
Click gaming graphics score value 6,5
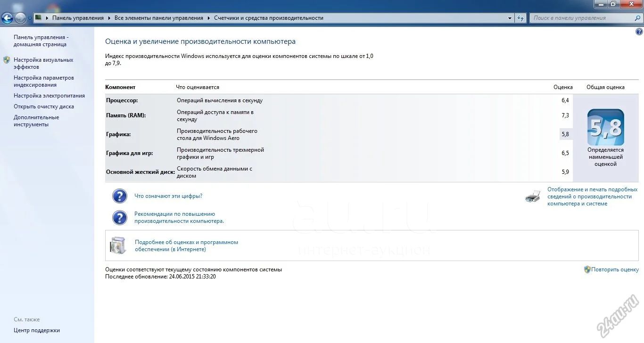coord(565,153)
